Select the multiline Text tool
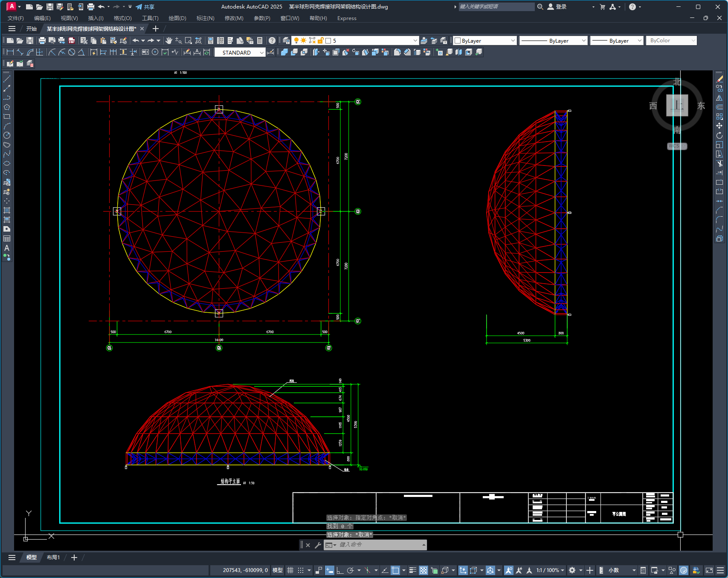728x578 pixels. coord(7,248)
